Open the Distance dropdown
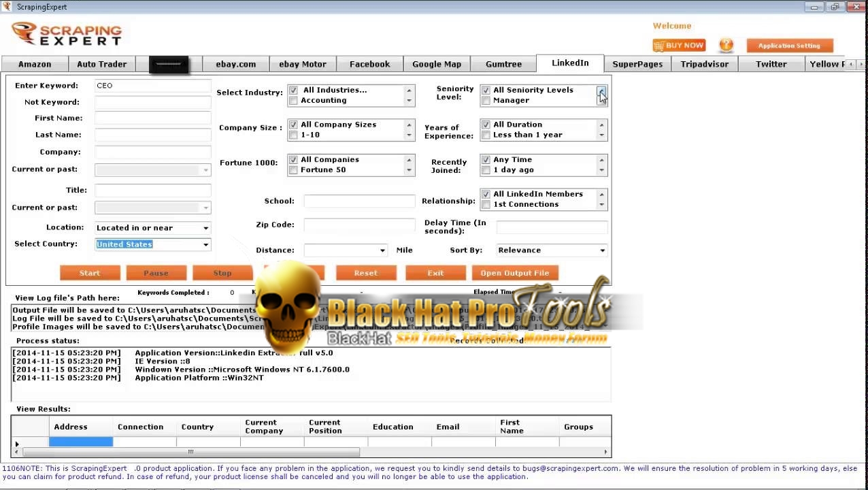 pos(382,250)
